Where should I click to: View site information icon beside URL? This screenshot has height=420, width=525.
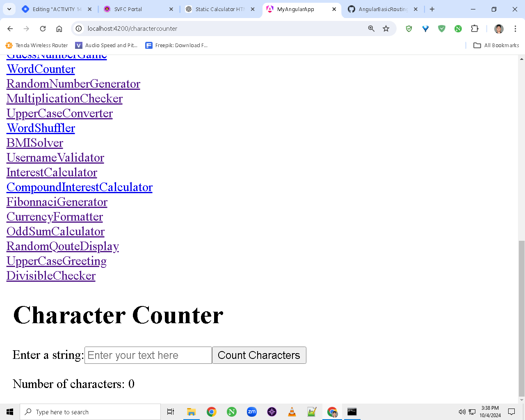(79, 29)
